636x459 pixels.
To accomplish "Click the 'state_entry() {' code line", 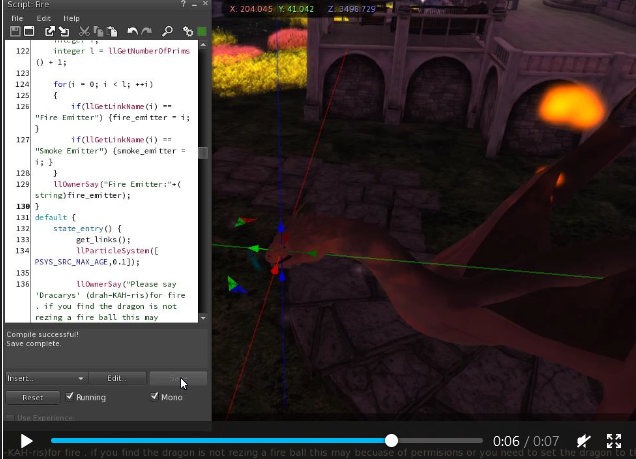I will point(87,229).
